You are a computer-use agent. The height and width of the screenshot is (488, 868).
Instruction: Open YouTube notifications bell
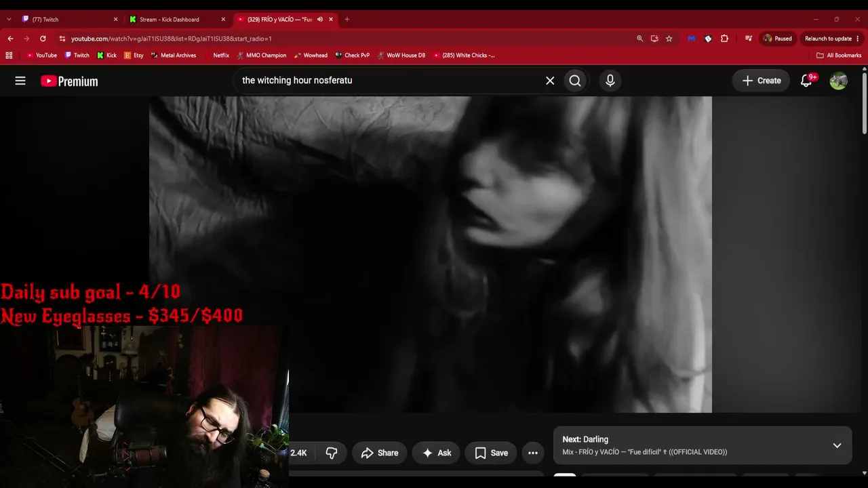[806, 81]
